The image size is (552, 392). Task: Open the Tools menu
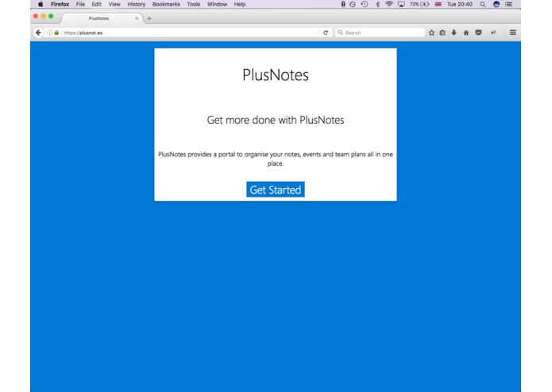pos(194,4)
